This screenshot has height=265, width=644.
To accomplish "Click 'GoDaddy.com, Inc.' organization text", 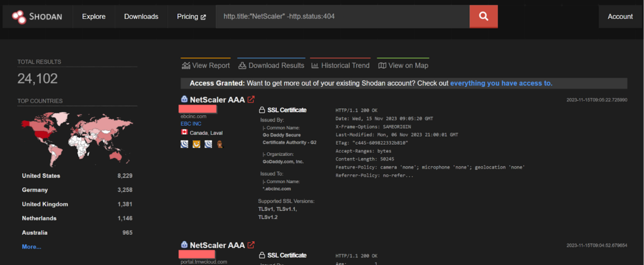I will (282, 162).
